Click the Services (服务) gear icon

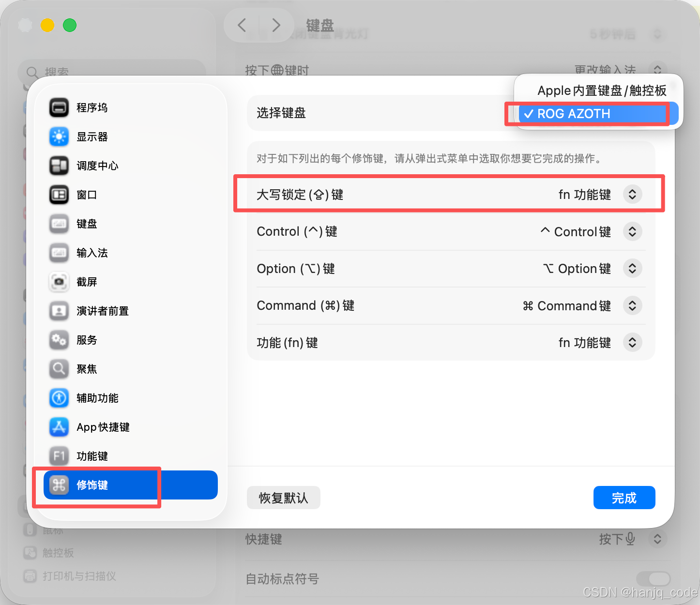pos(59,340)
